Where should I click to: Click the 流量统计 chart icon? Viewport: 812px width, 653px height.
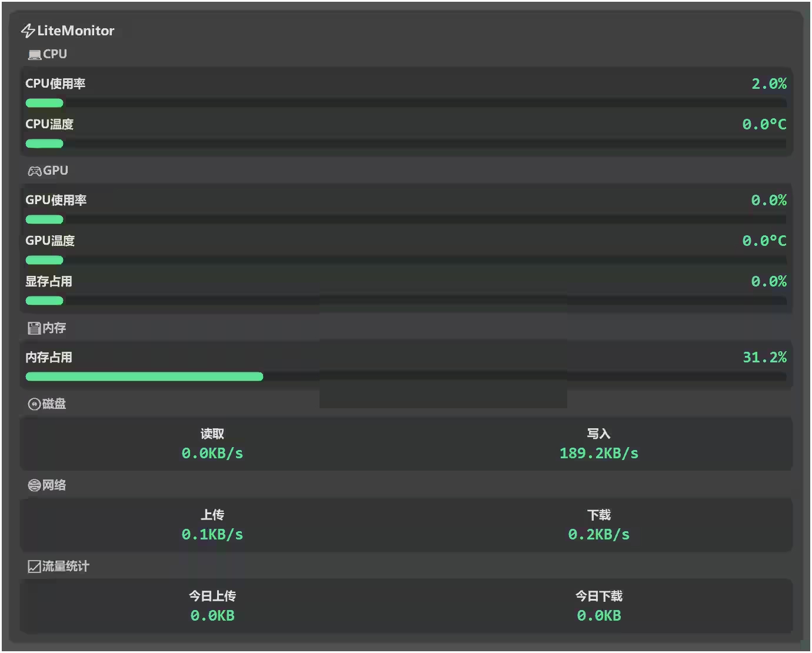34,567
